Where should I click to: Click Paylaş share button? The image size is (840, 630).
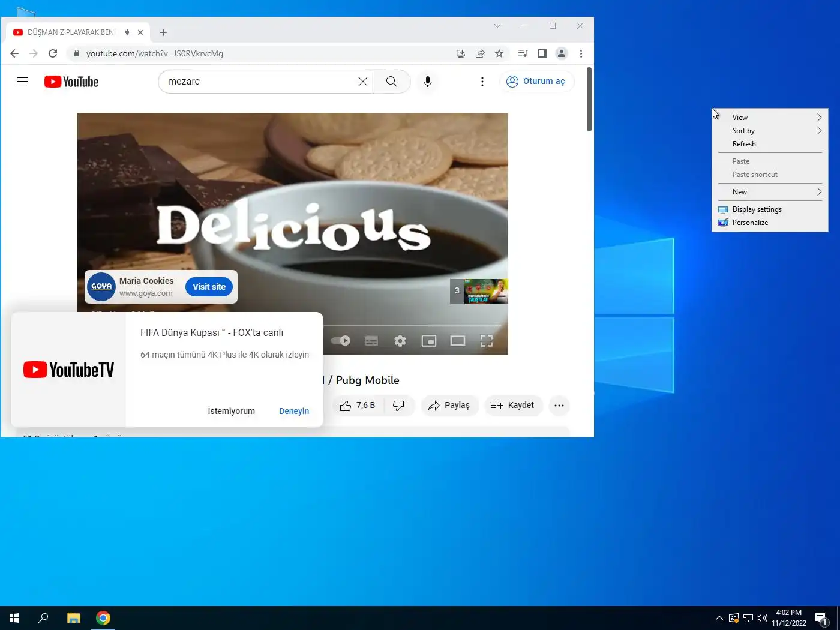(x=449, y=406)
